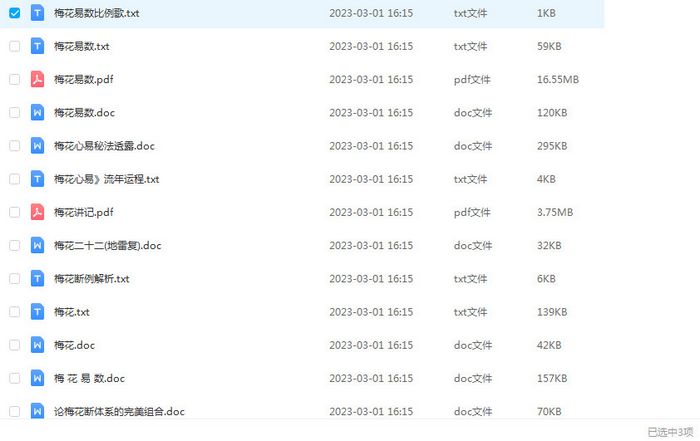Screen dimensions: 700x441
Task: Open file name 论梅花断体系的完美组合.doc
Action: (119, 411)
